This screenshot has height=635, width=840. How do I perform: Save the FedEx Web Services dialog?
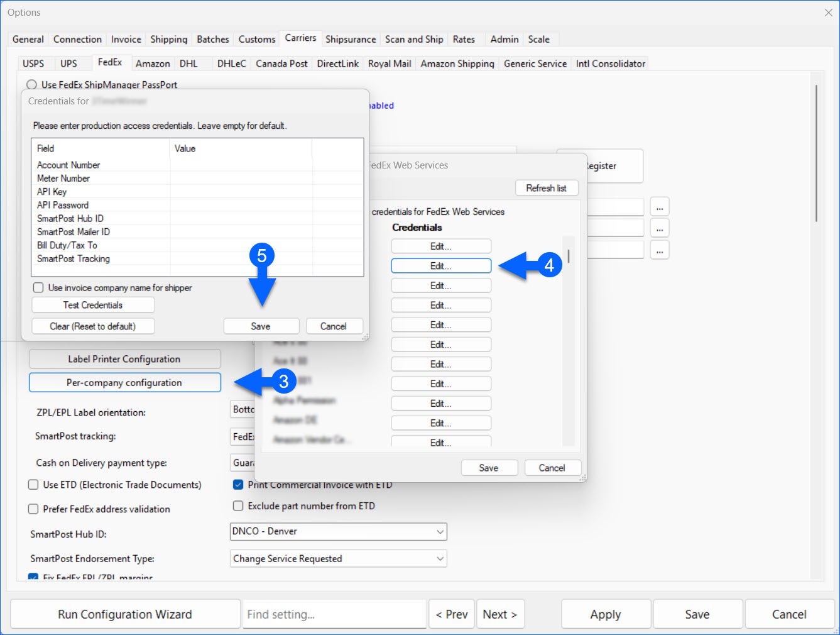[488, 468]
